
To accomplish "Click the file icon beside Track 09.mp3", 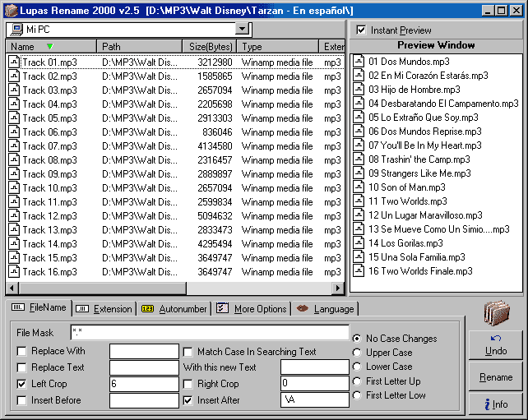I will coord(14,173).
